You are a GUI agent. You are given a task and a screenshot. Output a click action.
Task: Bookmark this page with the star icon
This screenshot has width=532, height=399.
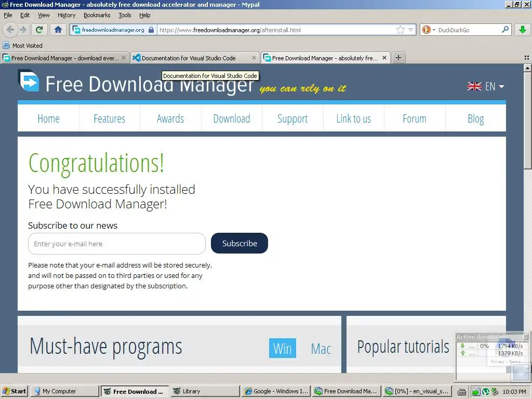point(401,30)
